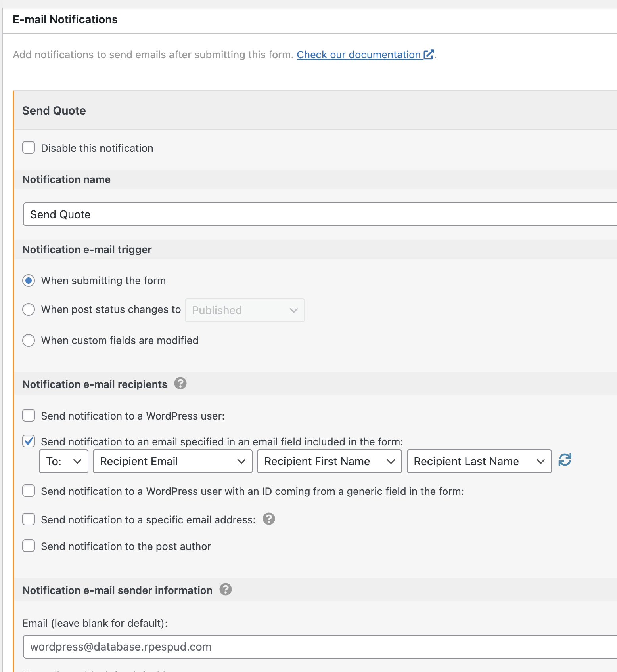The width and height of the screenshot is (617, 672).
Task: Open the To: recipient type dropdown
Action: click(x=63, y=461)
